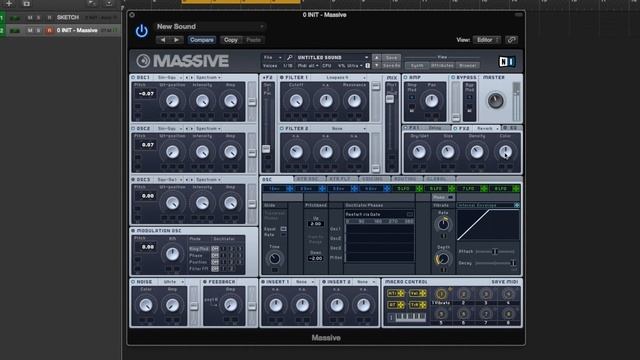Switch to the Global tab
Screen dimensions: 640x360
[439, 179]
